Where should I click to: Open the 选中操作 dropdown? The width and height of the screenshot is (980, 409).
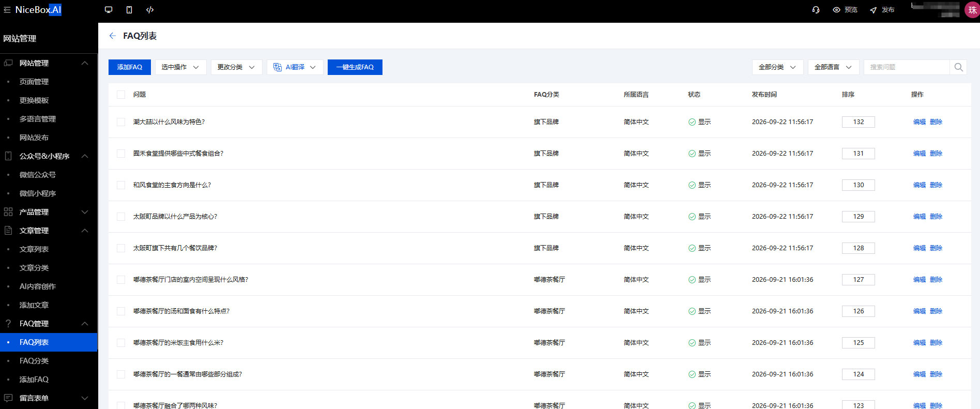pyautogui.click(x=181, y=67)
